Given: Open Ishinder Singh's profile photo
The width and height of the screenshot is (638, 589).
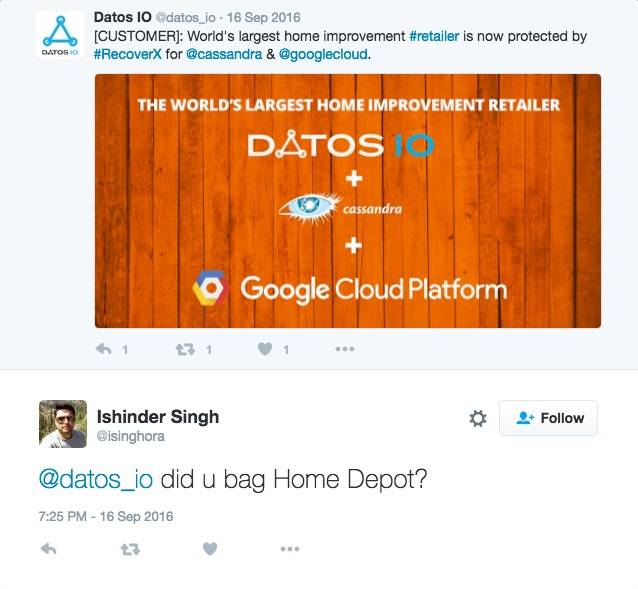Looking at the screenshot, I should tap(62, 423).
